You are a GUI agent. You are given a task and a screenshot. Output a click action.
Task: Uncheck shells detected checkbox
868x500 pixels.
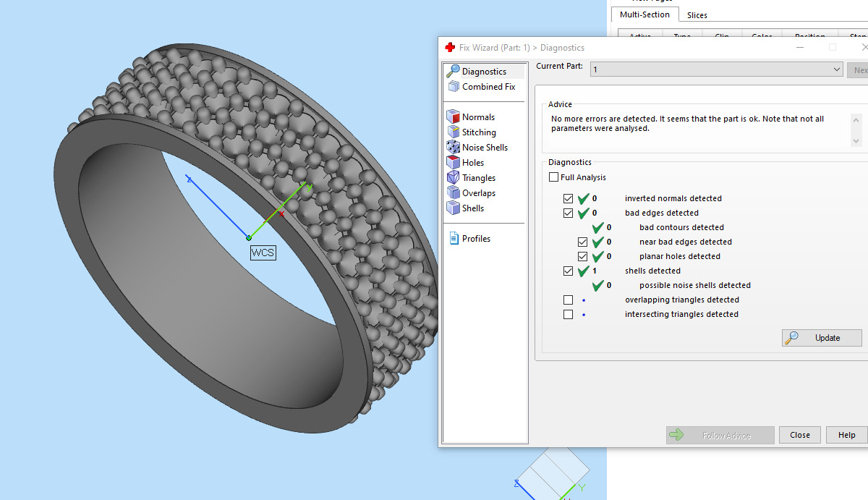[x=568, y=271]
